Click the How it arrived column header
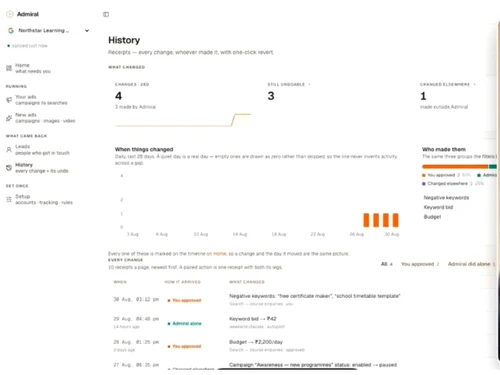 click(x=183, y=282)
